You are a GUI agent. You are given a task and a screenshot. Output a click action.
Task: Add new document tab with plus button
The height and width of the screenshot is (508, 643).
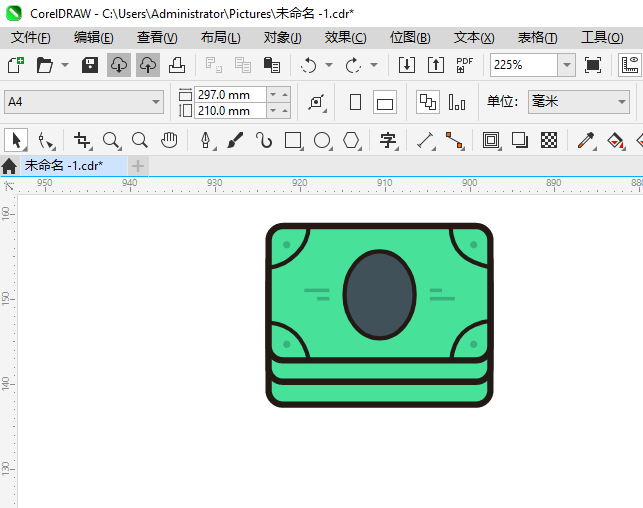point(138,165)
